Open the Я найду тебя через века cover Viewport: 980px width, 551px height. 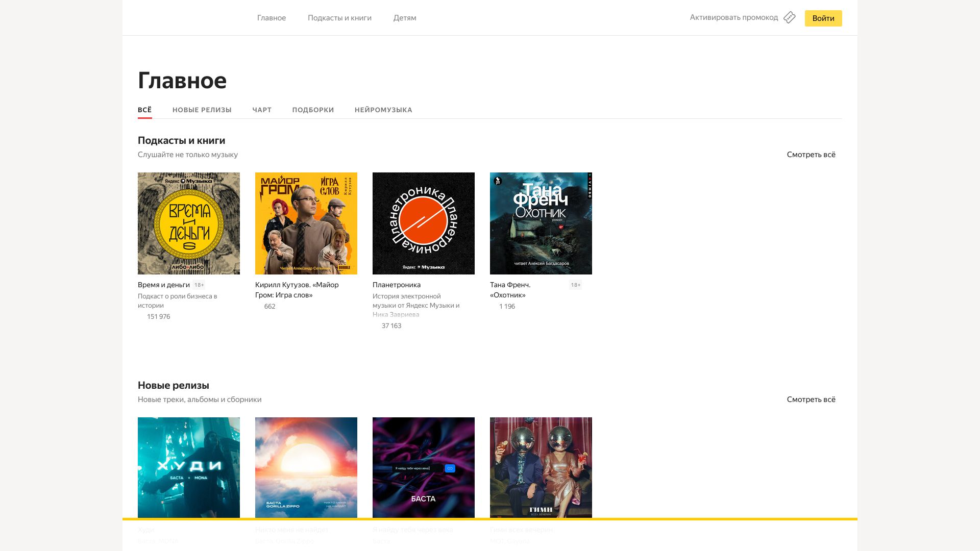click(x=424, y=467)
